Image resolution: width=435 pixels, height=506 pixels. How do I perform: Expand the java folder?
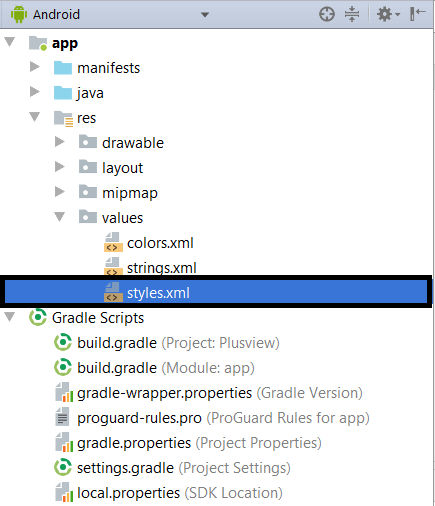(x=35, y=92)
